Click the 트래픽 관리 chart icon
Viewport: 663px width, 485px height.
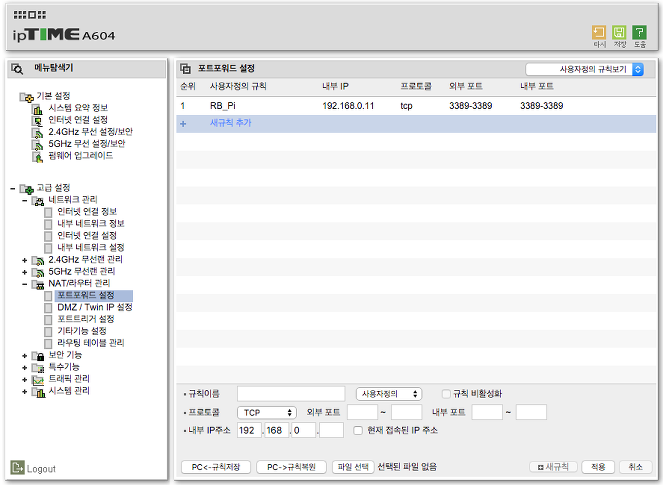(38, 380)
